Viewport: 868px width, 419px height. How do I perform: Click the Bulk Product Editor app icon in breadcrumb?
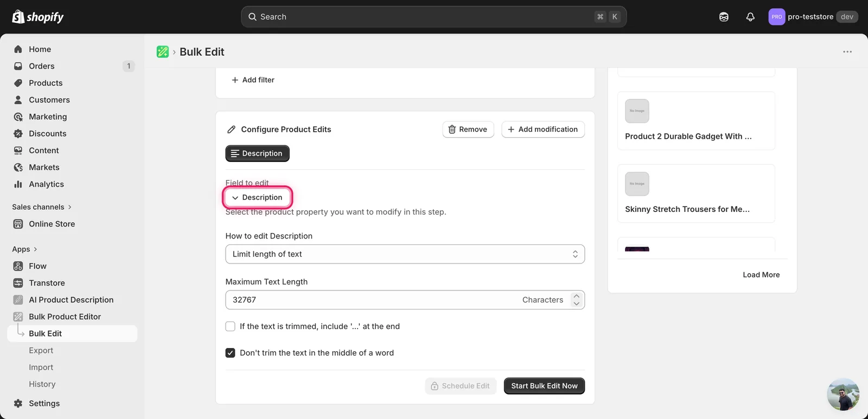tap(163, 51)
